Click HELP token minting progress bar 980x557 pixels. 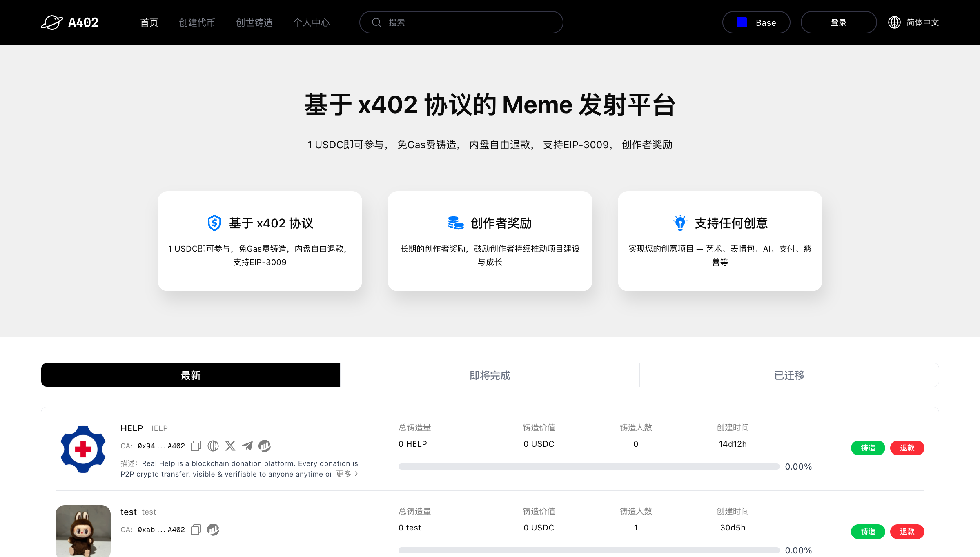point(589,467)
